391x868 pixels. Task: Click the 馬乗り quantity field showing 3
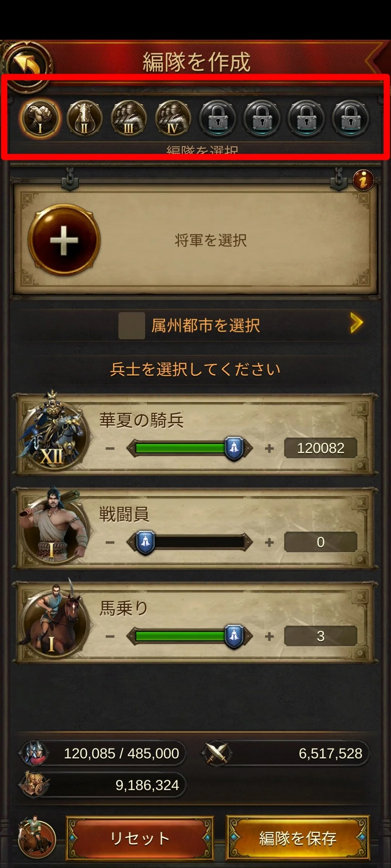click(321, 636)
